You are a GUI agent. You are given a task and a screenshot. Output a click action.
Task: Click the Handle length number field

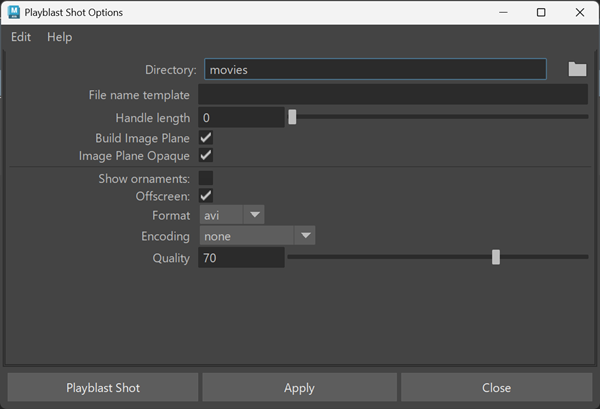(241, 118)
